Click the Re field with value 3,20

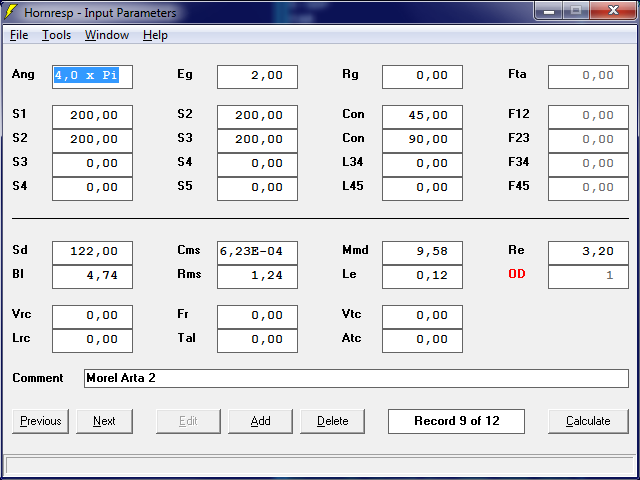click(x=588, y=252)
